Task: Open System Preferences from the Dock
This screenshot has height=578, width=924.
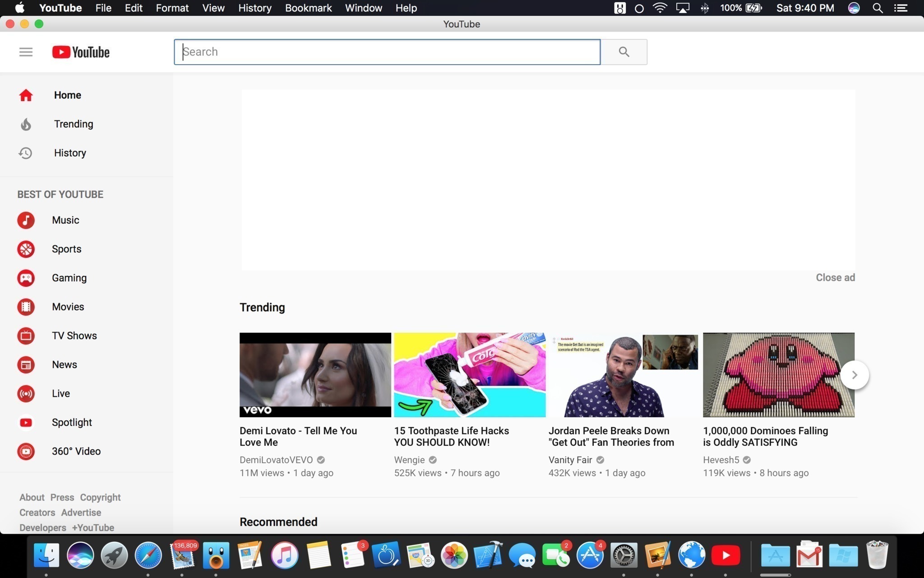Action: (624, 555)
